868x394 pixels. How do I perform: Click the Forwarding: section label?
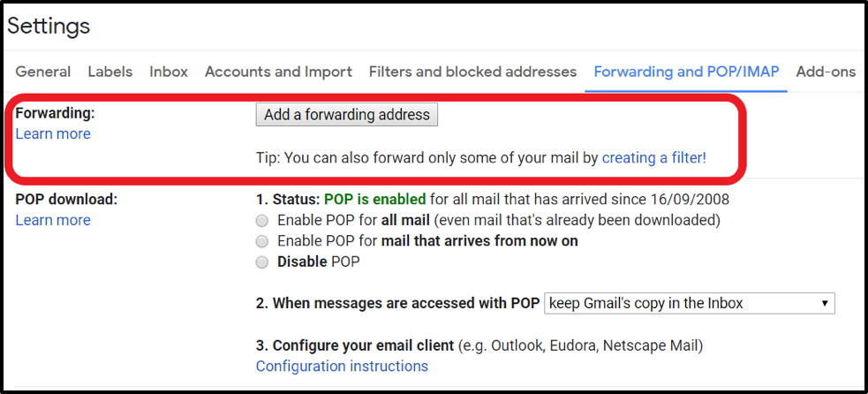pos(55,113)
